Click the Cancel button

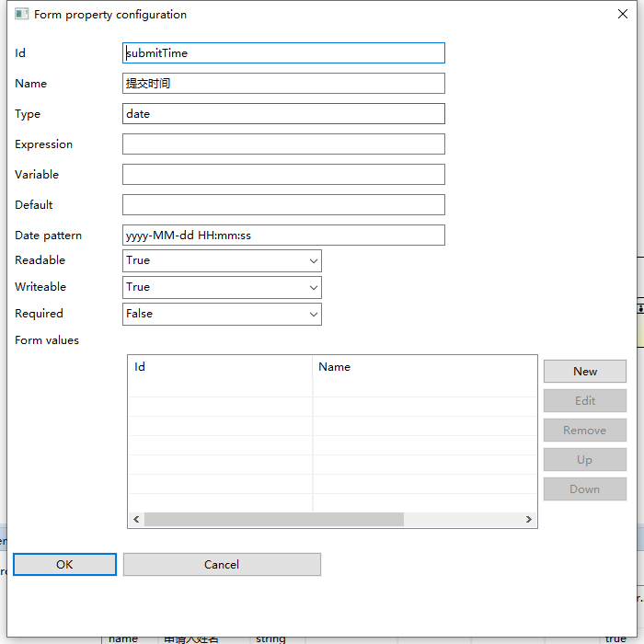point(222,565)
